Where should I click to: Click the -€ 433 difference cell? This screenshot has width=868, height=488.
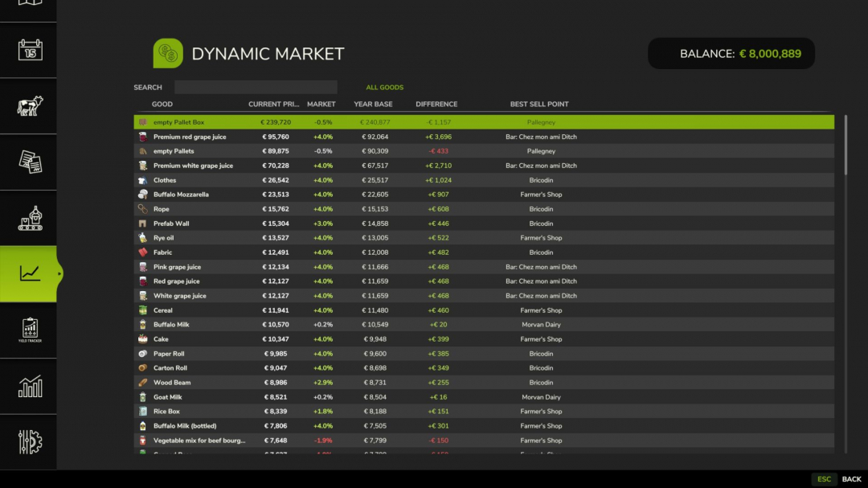click(439, 151)
